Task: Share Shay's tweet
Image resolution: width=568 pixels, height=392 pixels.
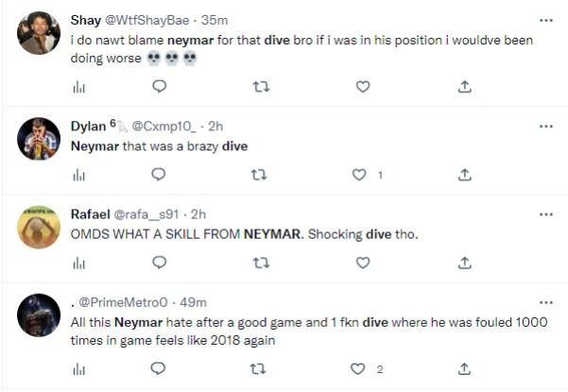Action: point(464,86)
